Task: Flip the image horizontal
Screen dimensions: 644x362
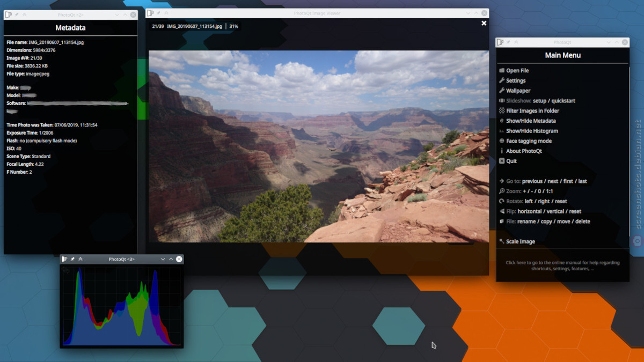Action: coord(530,211)
